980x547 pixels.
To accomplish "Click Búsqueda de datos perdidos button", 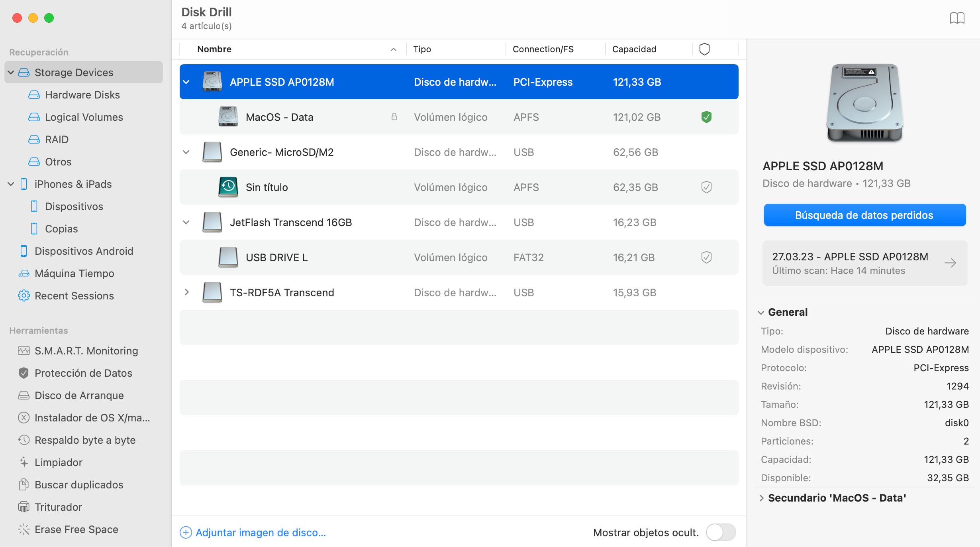I will pyautogui.click(x=864, y=215).
